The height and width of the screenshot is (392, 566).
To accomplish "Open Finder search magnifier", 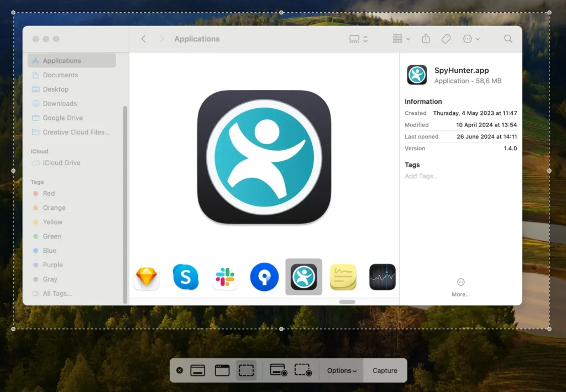I will (x=509, y=39).
